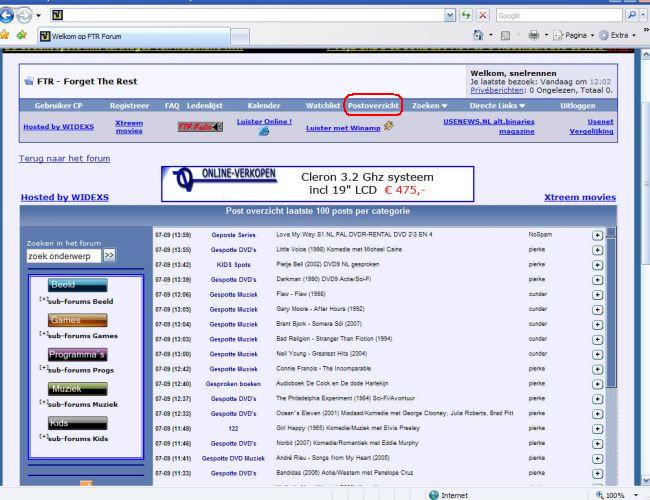650x500 pixels.
Task: Click plus icon on Norbit row
Action: coord(597,444)
